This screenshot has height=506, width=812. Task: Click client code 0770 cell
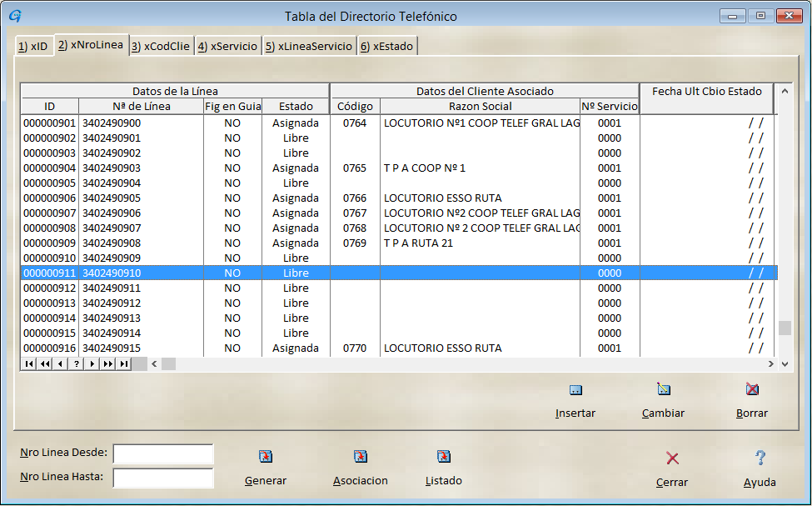point(355,348)
